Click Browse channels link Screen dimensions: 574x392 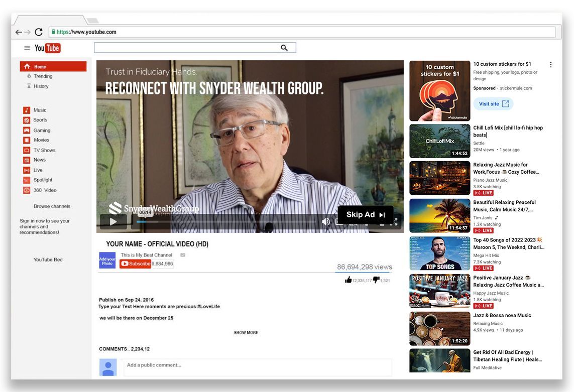pyautogui.click(x=52, y=206)
